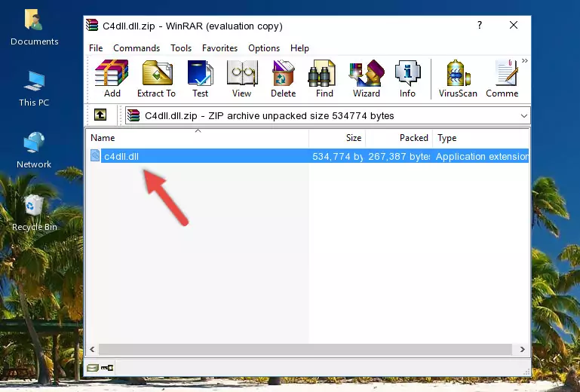Open the View file tool
580x392 pixels.
[242, 78]
